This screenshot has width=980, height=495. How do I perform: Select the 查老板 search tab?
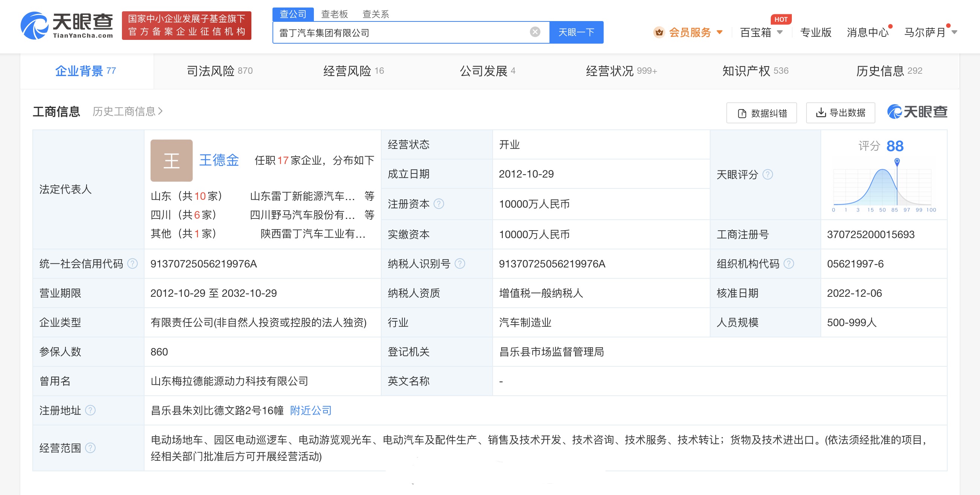point(335,14)
